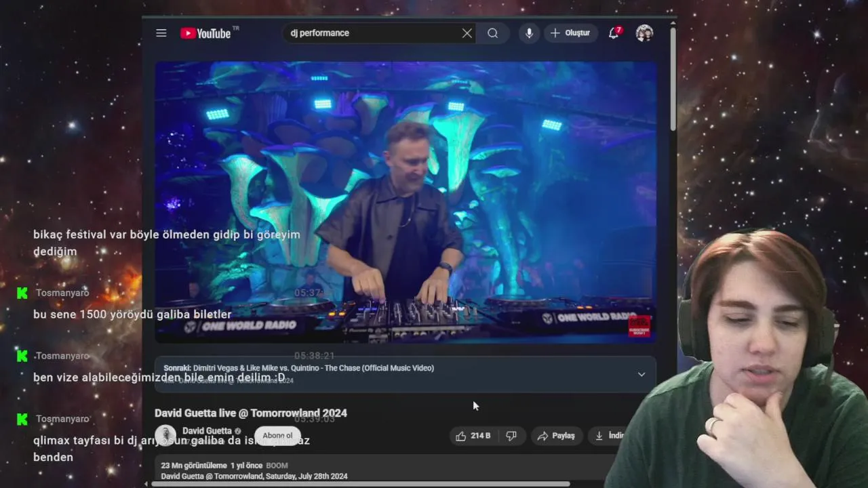Open the Oluştur create button

click(x=571, y=33)
